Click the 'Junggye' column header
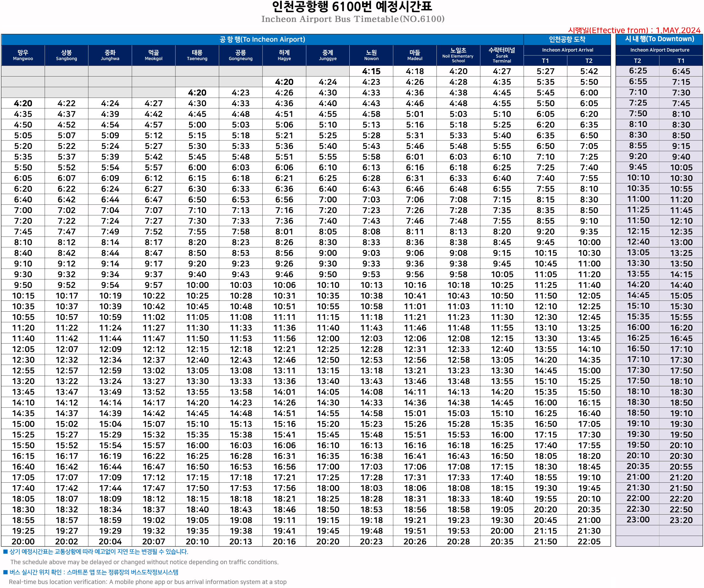704x588 pixels. (328, 55)
